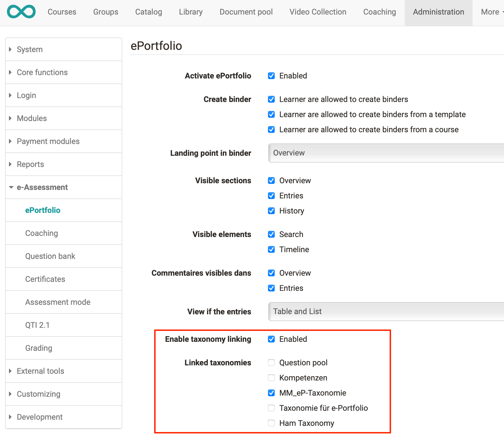
Task: Check the Question pool taxonomy
Action: tap(271, 363)
